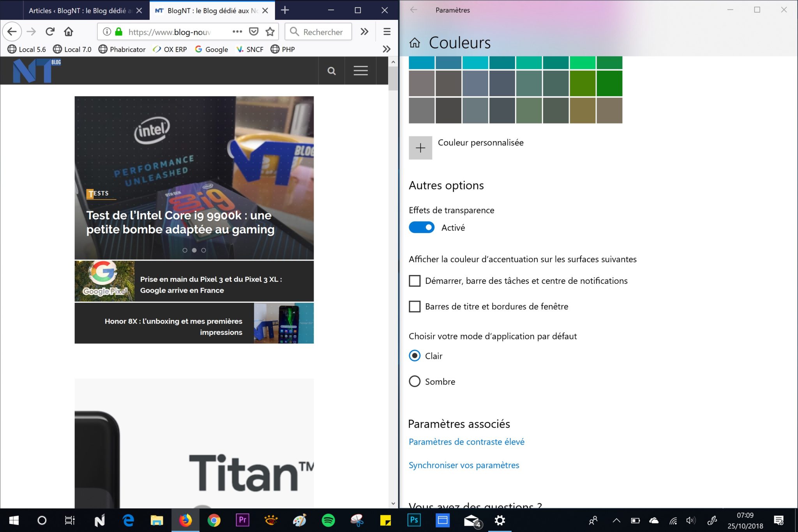798x532 pixels.
Task: Open Cortana circle on taskbar
Action: [42, 520]
